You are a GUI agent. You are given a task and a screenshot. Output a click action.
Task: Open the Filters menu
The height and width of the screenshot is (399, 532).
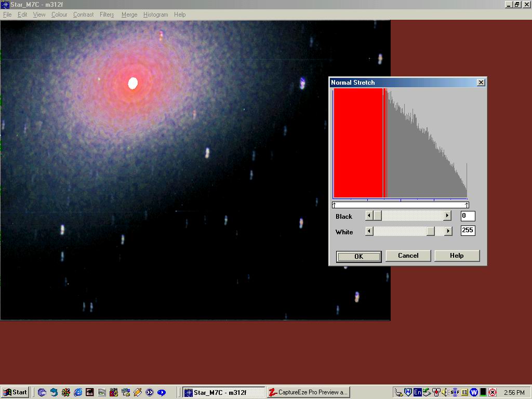click(x=107, y=15)
